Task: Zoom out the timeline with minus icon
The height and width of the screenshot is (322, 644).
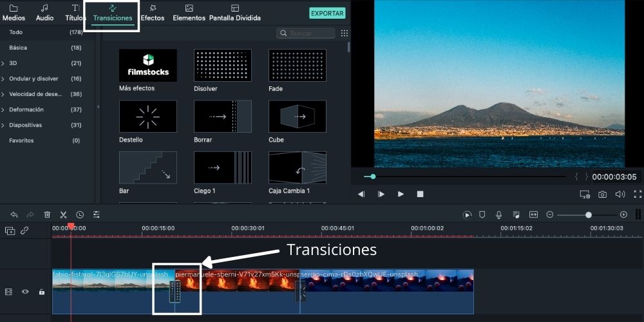Action: click(x=550, y=214)
